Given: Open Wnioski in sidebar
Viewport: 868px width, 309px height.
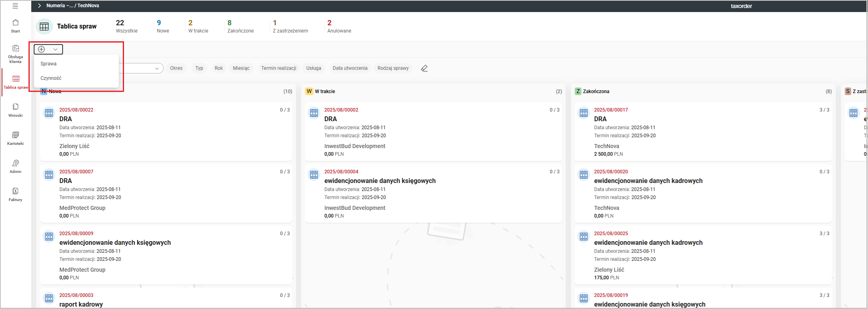Looking at the screenshot, I should pos(15,110).
